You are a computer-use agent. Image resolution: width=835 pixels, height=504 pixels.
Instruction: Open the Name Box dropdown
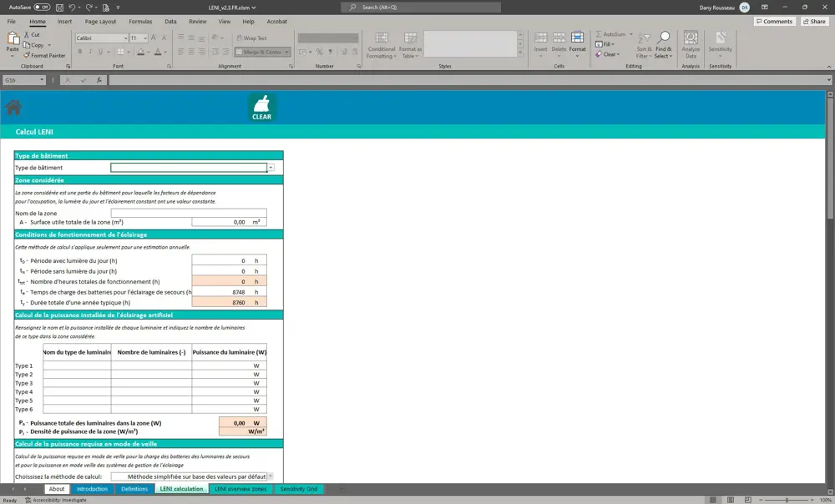coord(42,80)
